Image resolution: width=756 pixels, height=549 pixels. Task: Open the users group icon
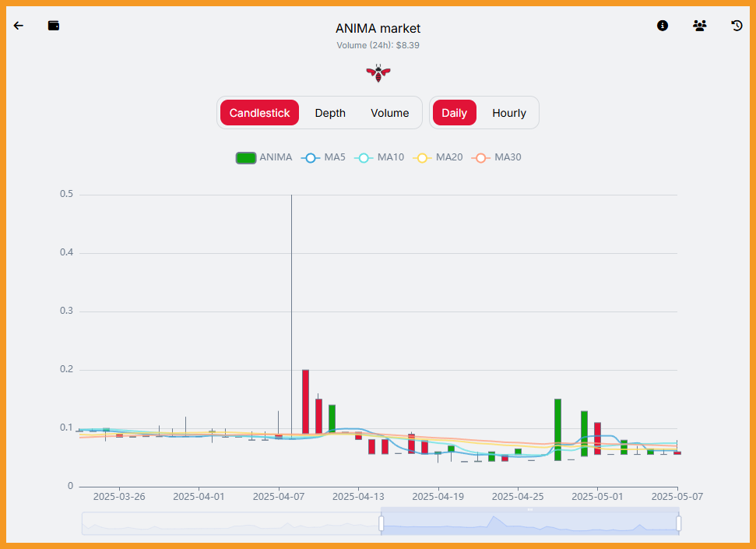(700, 26)
